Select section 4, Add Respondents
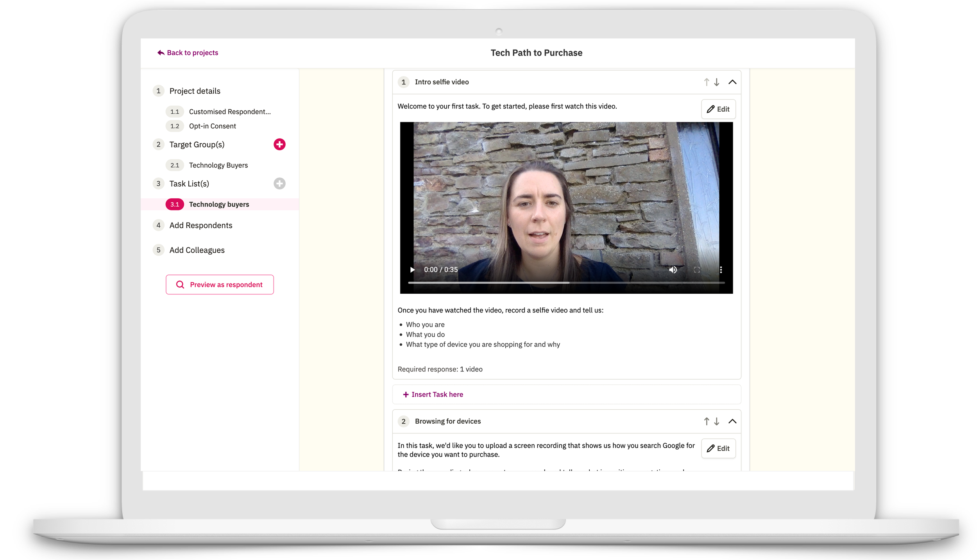 [201, 225]
